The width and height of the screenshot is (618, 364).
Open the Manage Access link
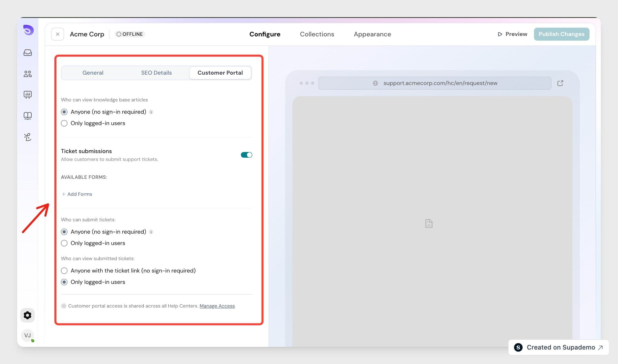pyautogui.click(x=217, y=306)
